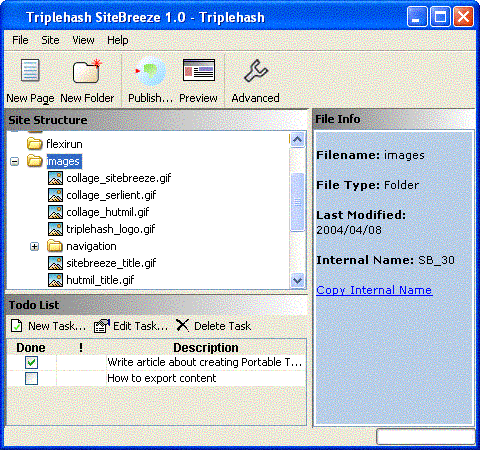Select the flexirun folder label
This screenshot has height=450, width=480.
click(x=64, y=144)
